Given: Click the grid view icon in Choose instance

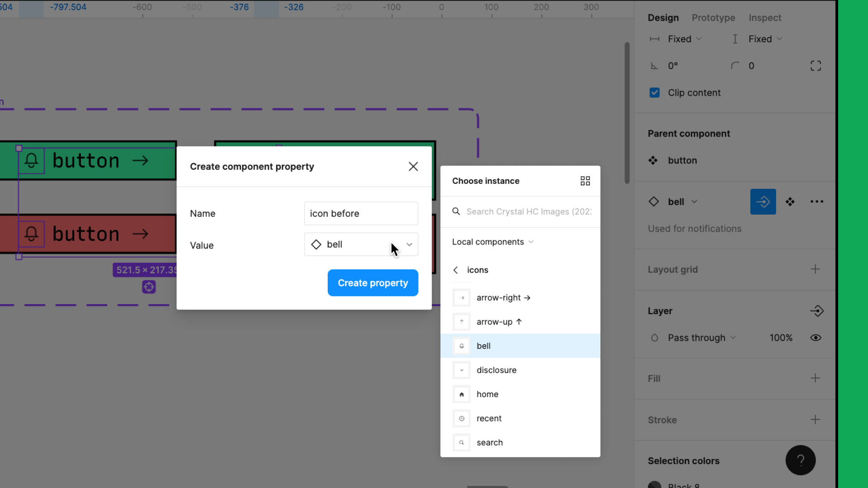Looking at the screenshot, I should (585, 181).
